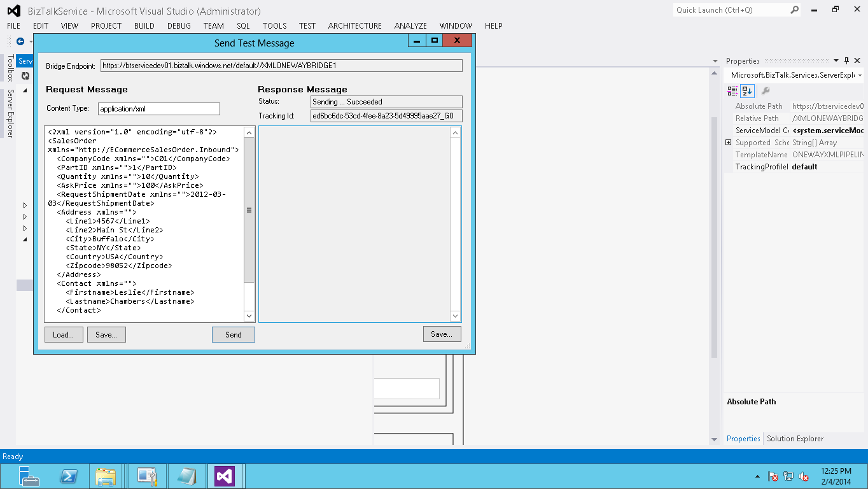Click response message scroll up arrow
The image size is (868, 489).
tap(455, 132)
